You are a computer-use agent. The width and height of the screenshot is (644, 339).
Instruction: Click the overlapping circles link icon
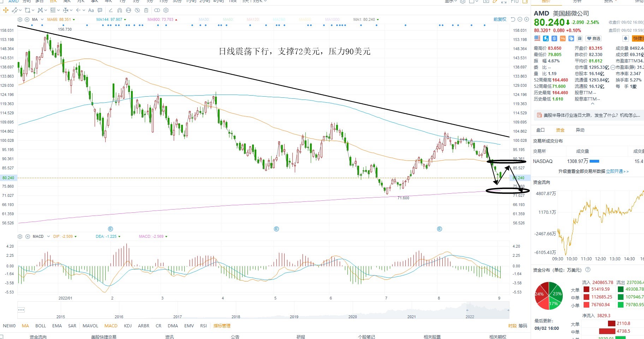point(157,10)
